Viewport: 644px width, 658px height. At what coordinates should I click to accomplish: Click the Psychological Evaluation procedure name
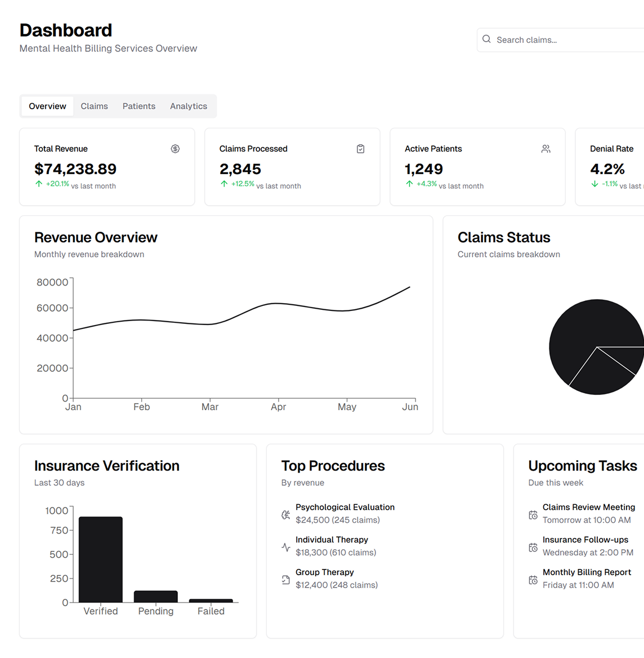[345, 507]
